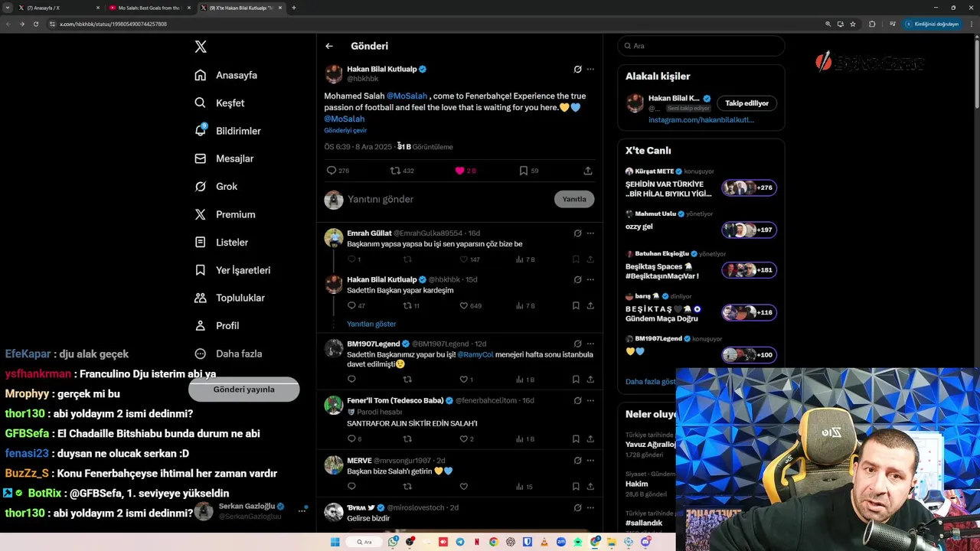Join Kürşat METE space with +276

(749, 187)
